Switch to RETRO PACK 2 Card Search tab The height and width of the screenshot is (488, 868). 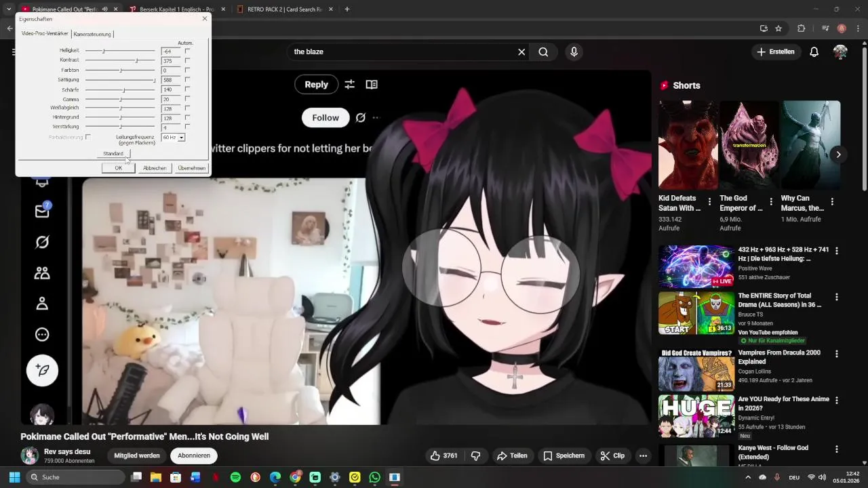click(x=283, y=9)
